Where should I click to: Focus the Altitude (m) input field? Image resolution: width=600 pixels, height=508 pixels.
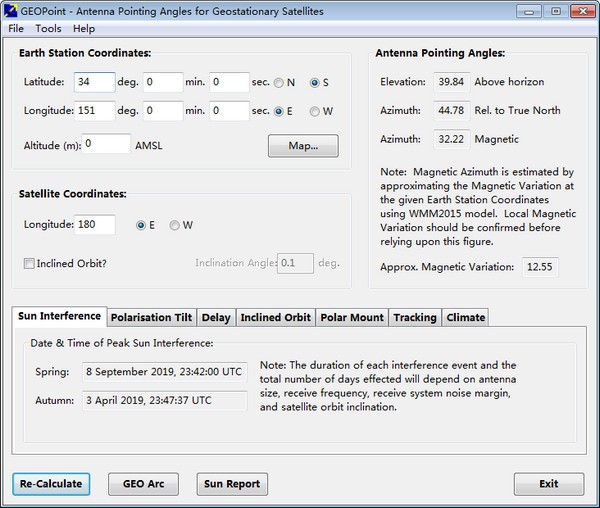tap(107, 144)
